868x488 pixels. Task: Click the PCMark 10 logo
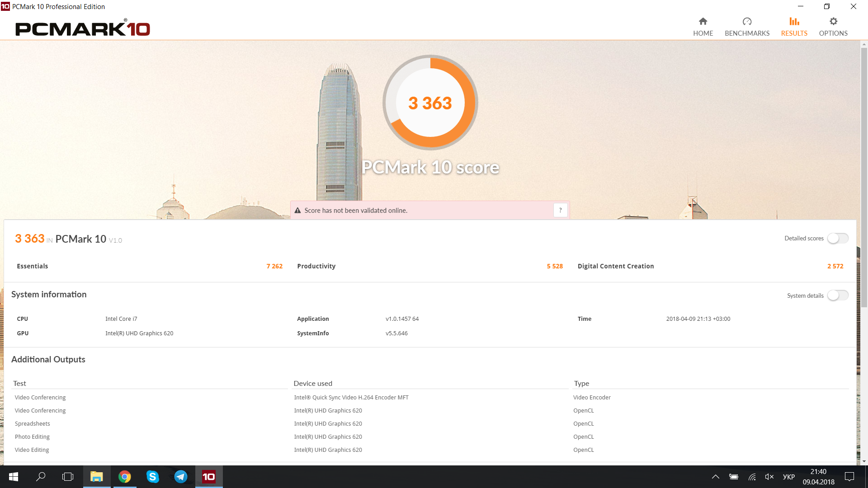coord(83,28)
